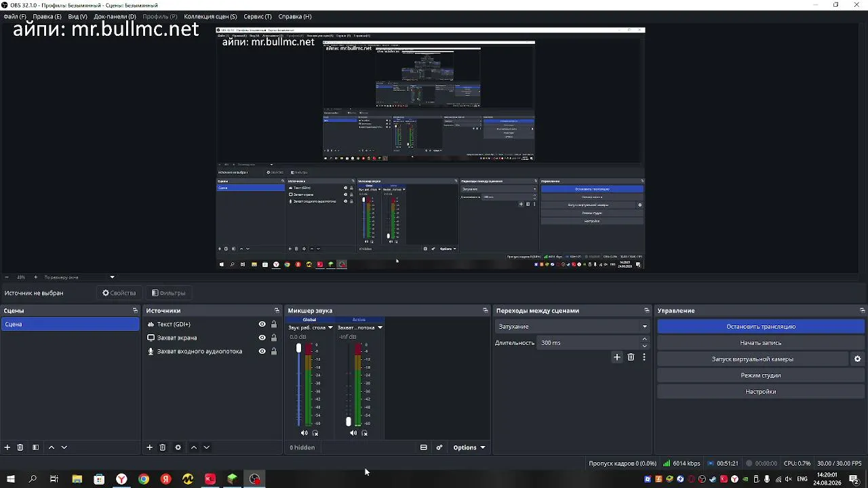868x488 pixels.
Task: Mute the Захват...потока audio channel
Action: point(353,433)
